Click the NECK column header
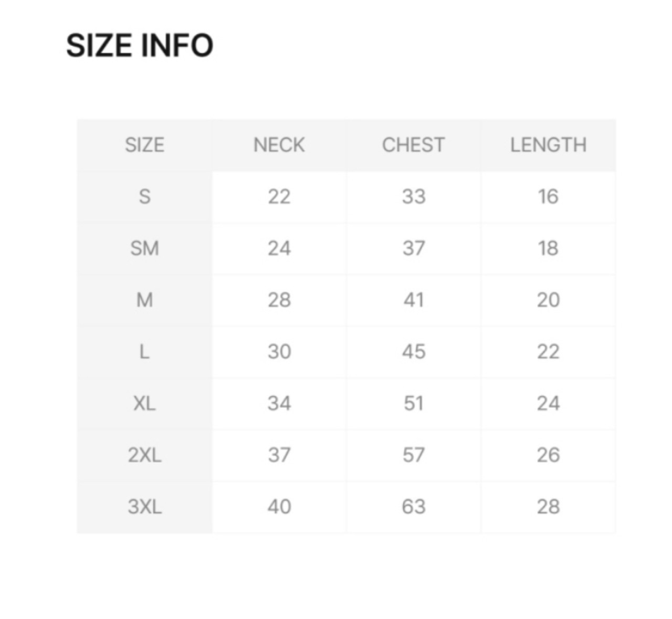This screenshot has height=619, width=672. pos(279,145)
